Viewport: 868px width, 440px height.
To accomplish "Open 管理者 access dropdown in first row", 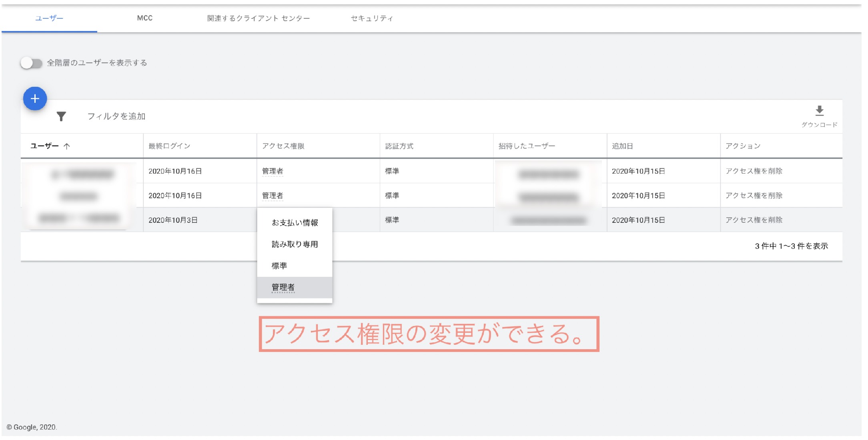I will (x=273, y=171).
